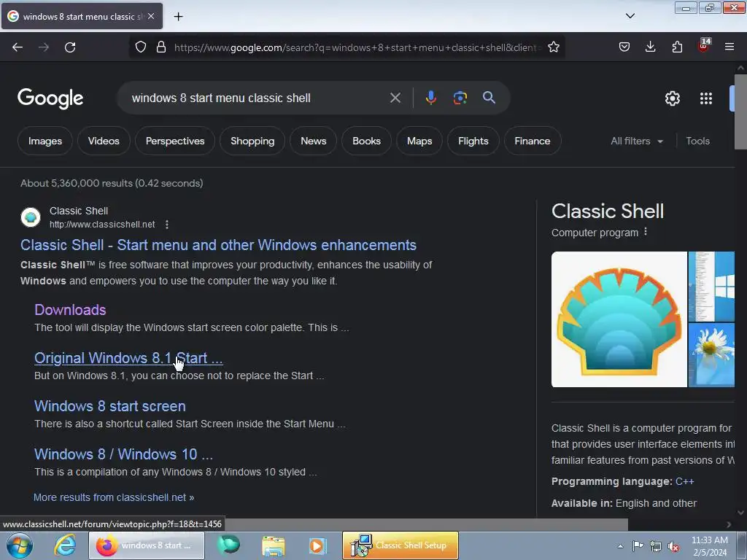Open the search Tools button
Image resolution: width=747 pixels, height=560 pixels.
pyautogui.click(x=697, y=141)
